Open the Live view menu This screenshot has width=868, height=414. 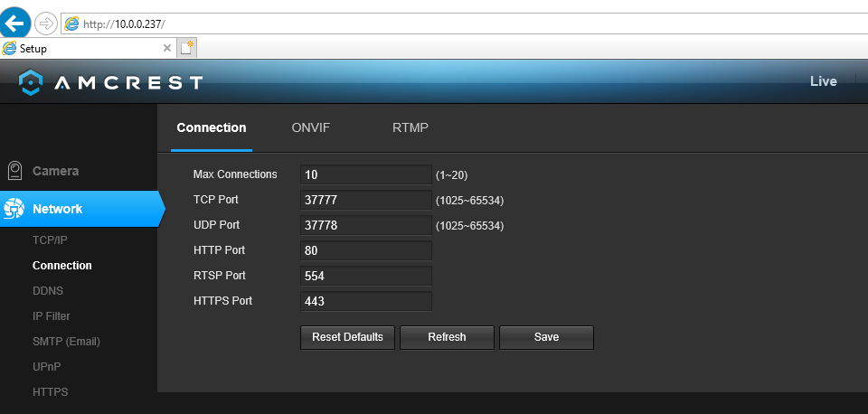pyautogui.click(x=823, y=81)
